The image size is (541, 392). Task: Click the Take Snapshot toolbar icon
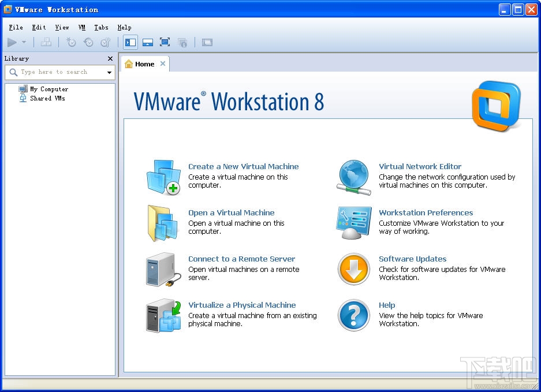pos(71,43)
